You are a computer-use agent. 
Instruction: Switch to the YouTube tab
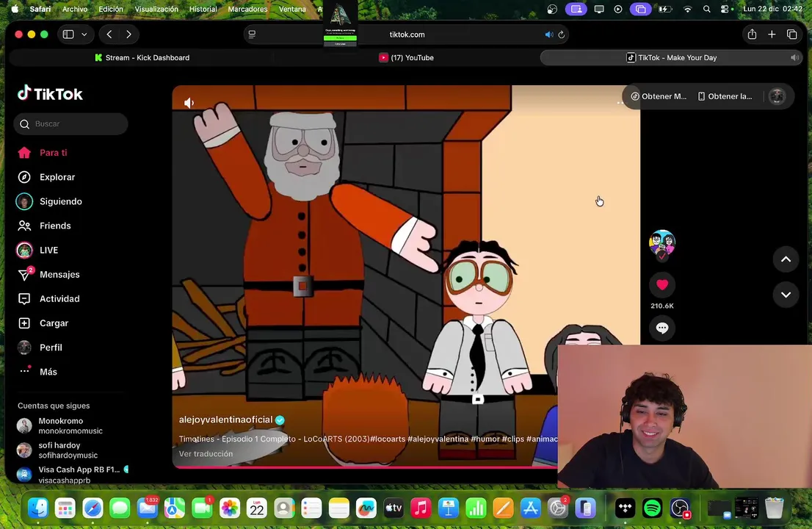coord(407,57)
